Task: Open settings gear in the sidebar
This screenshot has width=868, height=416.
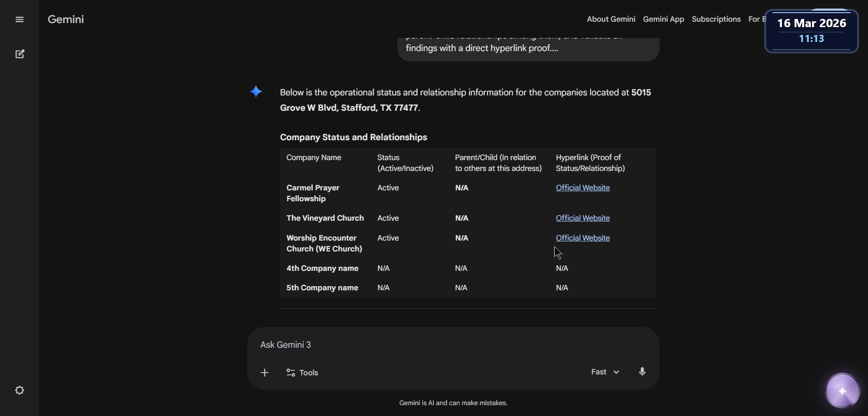Action: (20, 390)
